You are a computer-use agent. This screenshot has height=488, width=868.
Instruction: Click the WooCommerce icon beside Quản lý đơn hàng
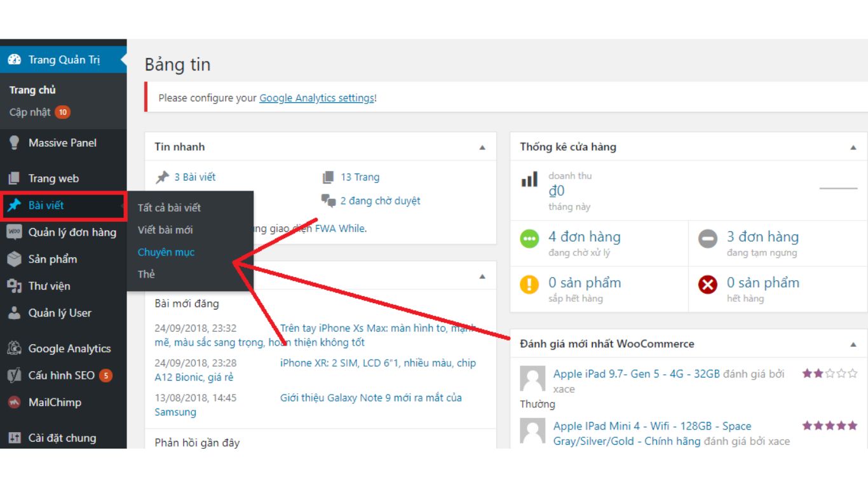click(x=14, y=232)
